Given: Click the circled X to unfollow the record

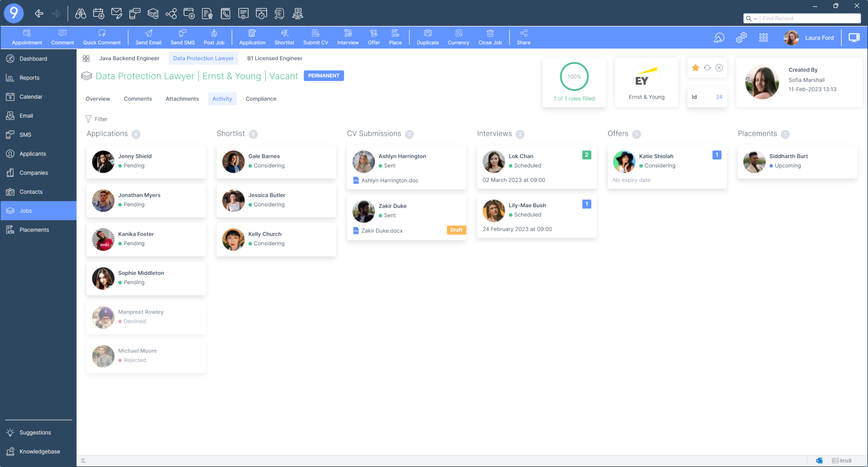Looking at the screenshot, I should click(x=719, y=67).
